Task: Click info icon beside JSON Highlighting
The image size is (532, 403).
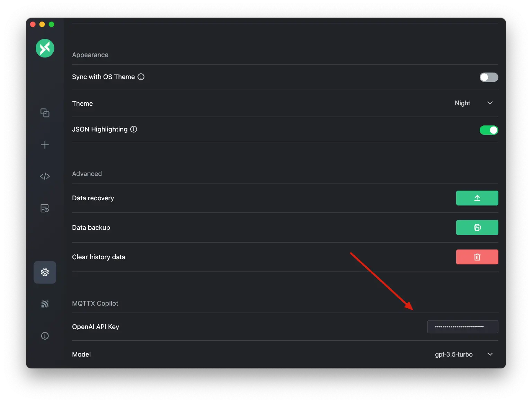Action: pyautogui.click(x=134, y=129)
